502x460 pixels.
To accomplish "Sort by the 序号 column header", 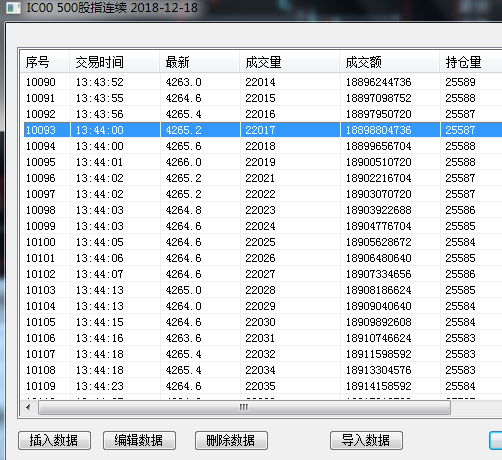I will point(45,62).
